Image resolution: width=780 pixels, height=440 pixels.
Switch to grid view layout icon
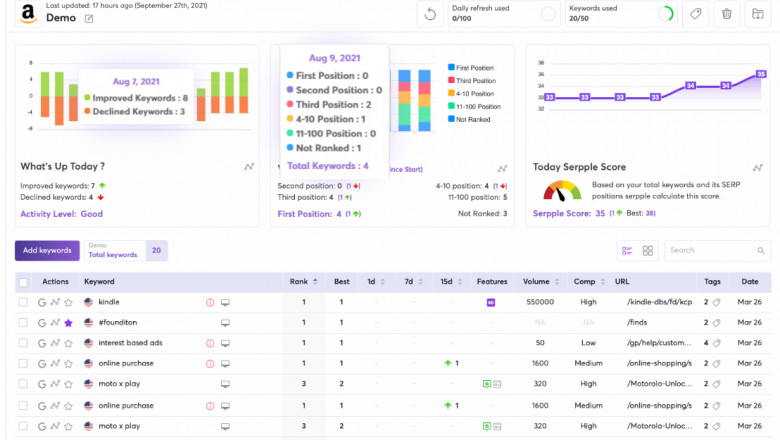(648, 251)
